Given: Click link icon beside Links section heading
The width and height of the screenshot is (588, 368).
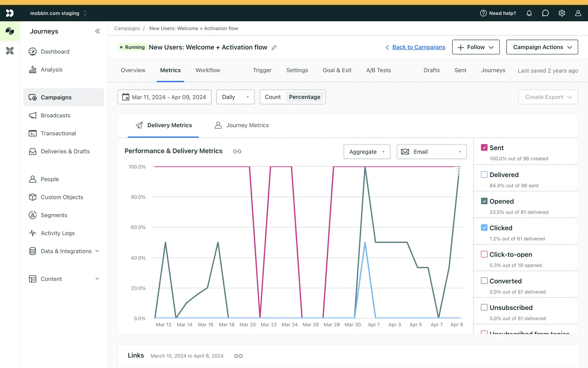Looking at the screenshot, I should tap(238, 356).
